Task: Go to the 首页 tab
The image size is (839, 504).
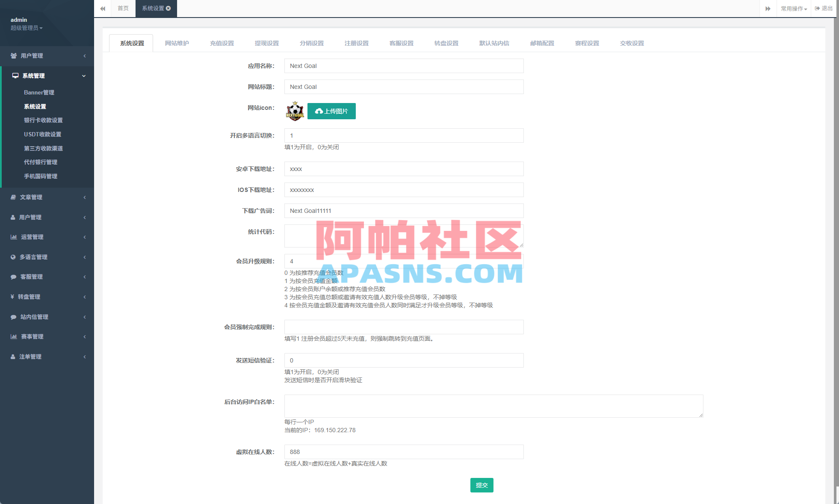Action: (x=123, y=8)
